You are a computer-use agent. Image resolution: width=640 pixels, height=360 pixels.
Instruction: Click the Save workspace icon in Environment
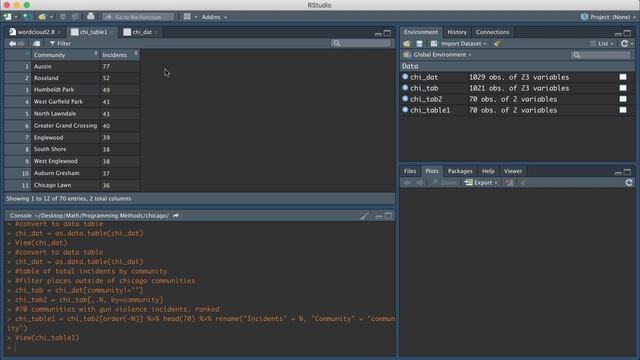[x=419, y=43]
